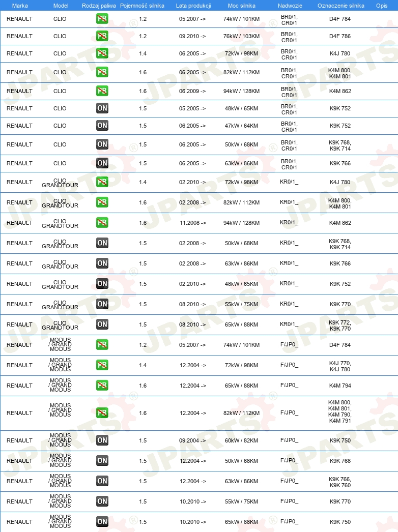398x532 pixels.
Task: Click the Marka column header
Action: point(20,6)
